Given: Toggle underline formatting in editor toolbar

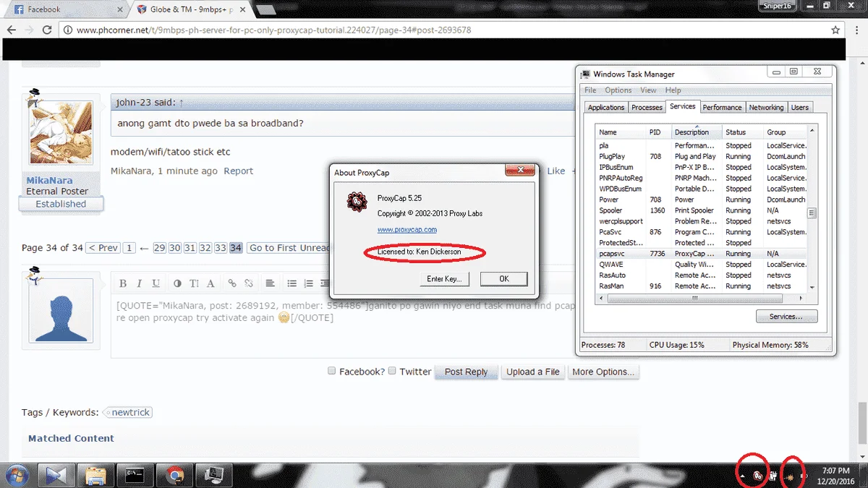Looking at the screenshot, I should pos(156,283).
